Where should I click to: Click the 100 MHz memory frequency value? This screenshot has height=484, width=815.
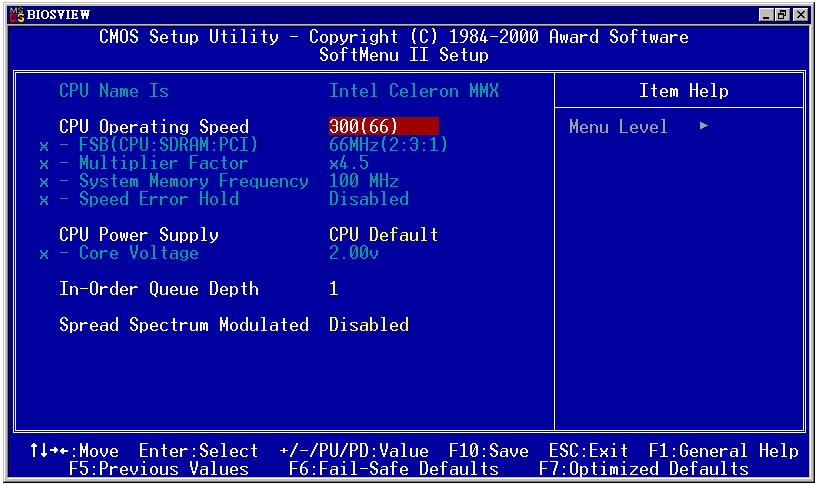click(364, 181)
